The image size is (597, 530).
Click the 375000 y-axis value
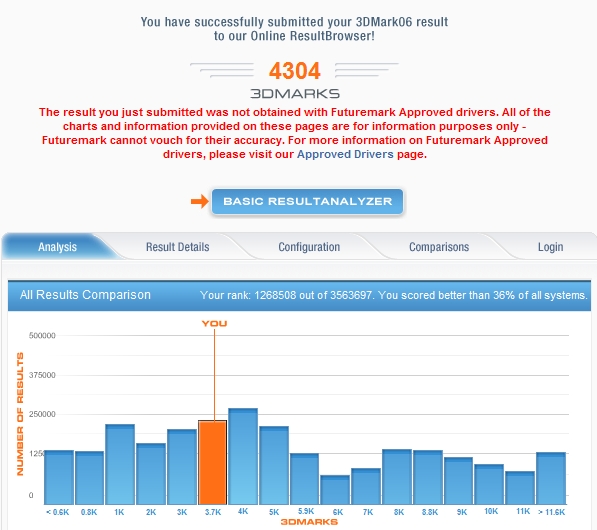pos(42,375)
